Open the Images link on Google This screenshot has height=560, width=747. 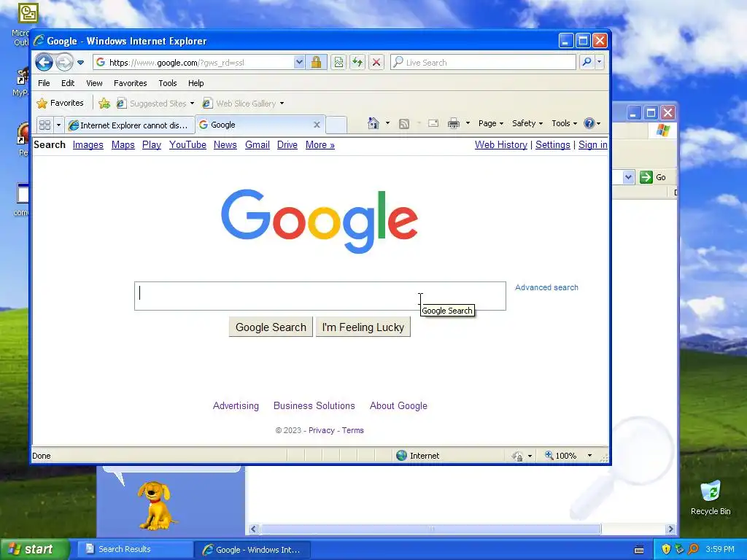coord(88,145)
